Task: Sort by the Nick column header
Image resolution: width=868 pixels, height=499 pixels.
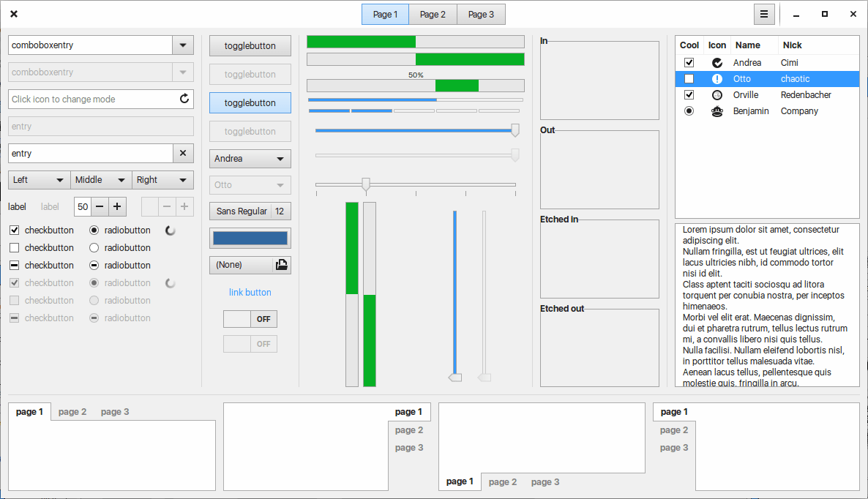Action: 818,45
